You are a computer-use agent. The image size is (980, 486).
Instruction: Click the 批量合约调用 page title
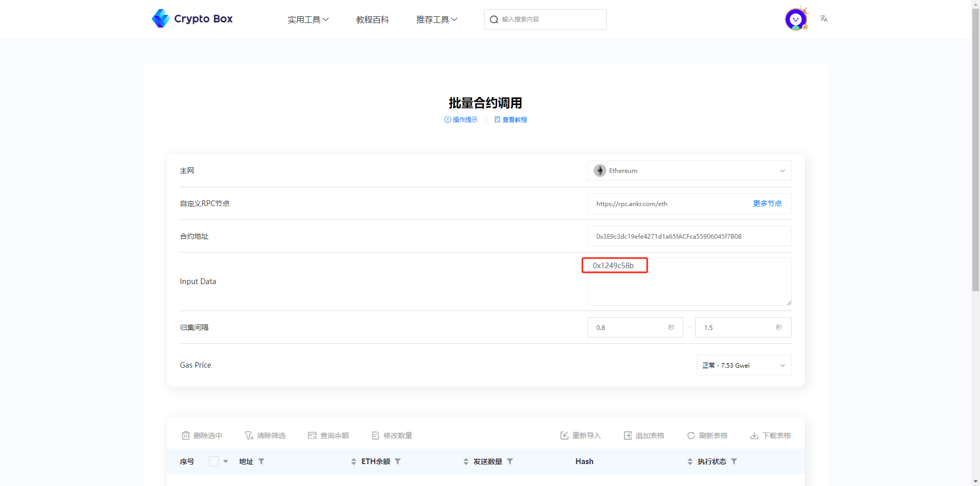485,103
